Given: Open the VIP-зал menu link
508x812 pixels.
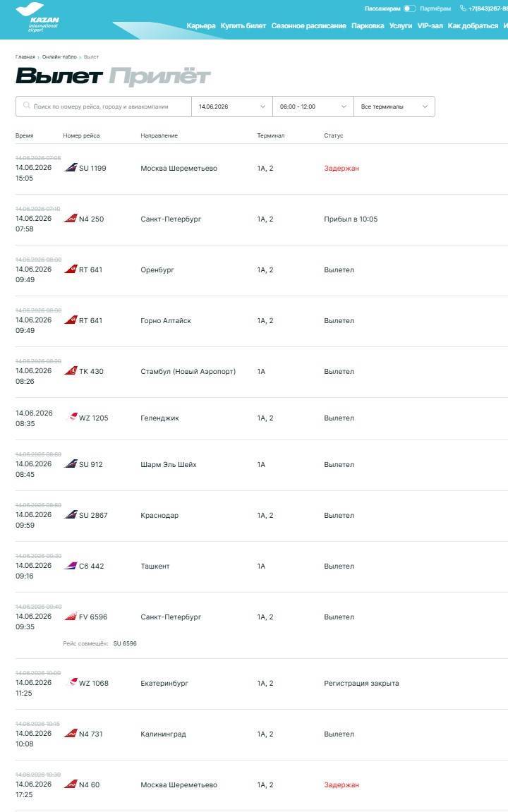Looking at the screenshot, I should [430, 26].
